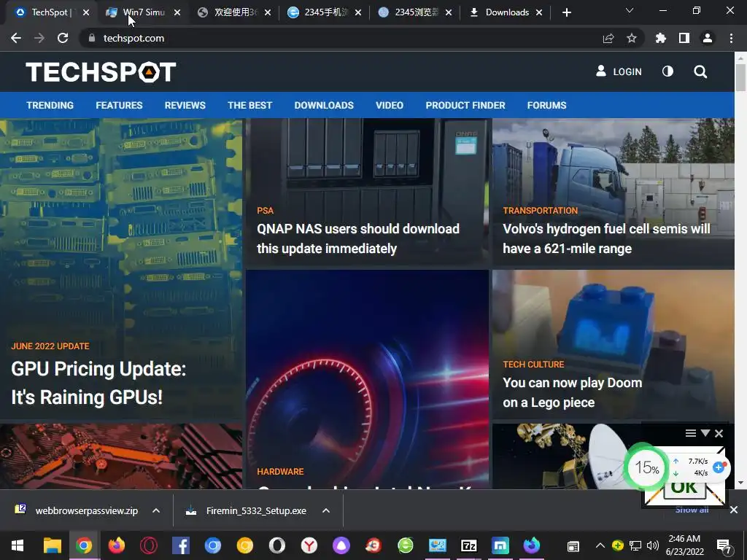Open the TRENDING section
Image resolution: width=747 pixels, height=560 pixels.
tap(50, 105)
